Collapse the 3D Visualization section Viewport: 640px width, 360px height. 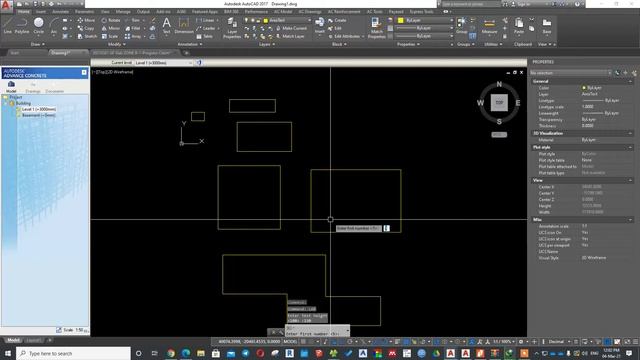coord(630,133)
